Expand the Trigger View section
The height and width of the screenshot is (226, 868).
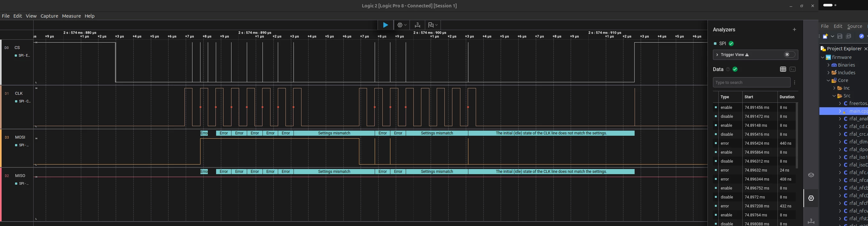click(x=717, y=55)
